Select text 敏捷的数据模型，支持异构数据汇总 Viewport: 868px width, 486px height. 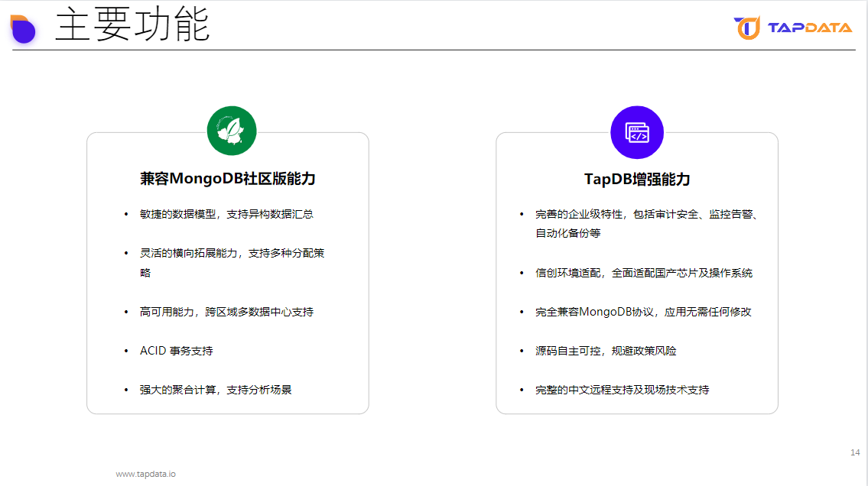[x=226, y=214]
